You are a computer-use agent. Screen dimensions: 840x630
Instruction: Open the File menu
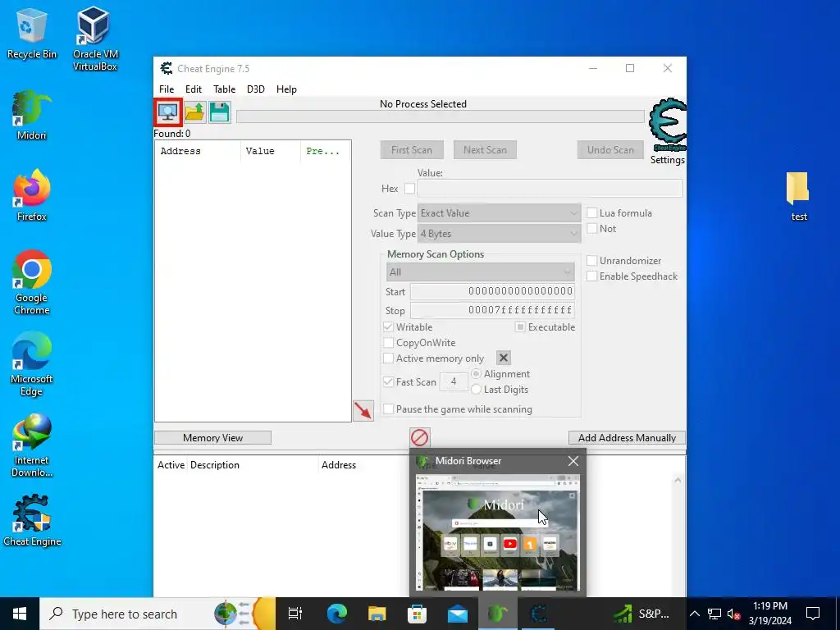167,89
